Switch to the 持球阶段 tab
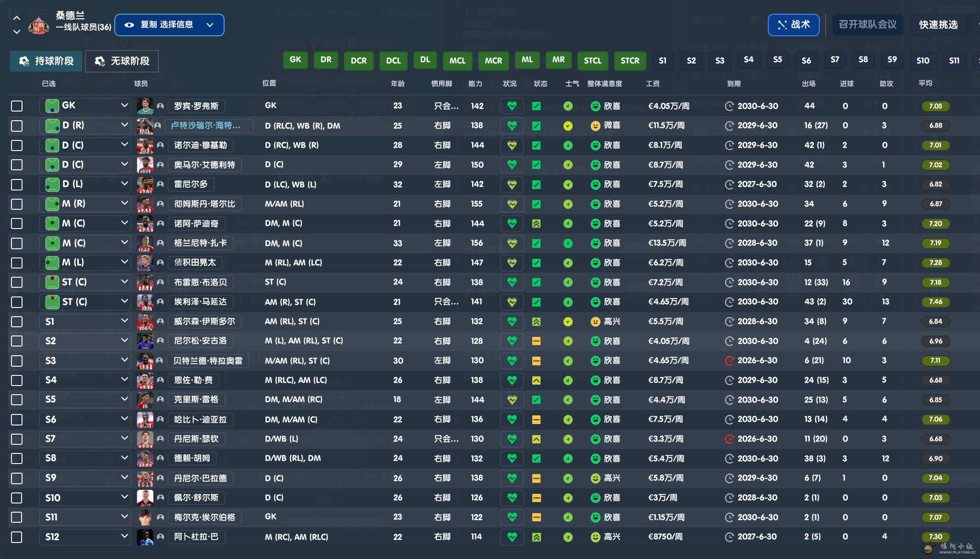The image size is (980, 559). (46, 61)
